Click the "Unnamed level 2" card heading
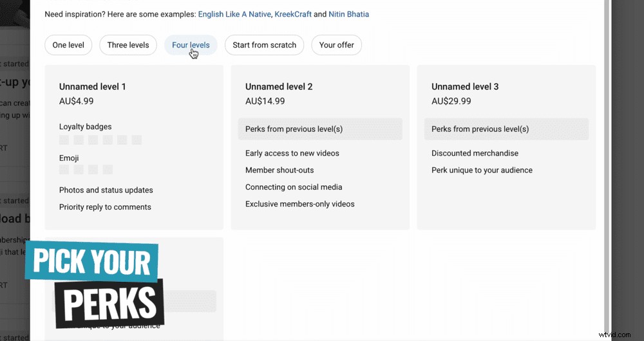 pos(279,87)
